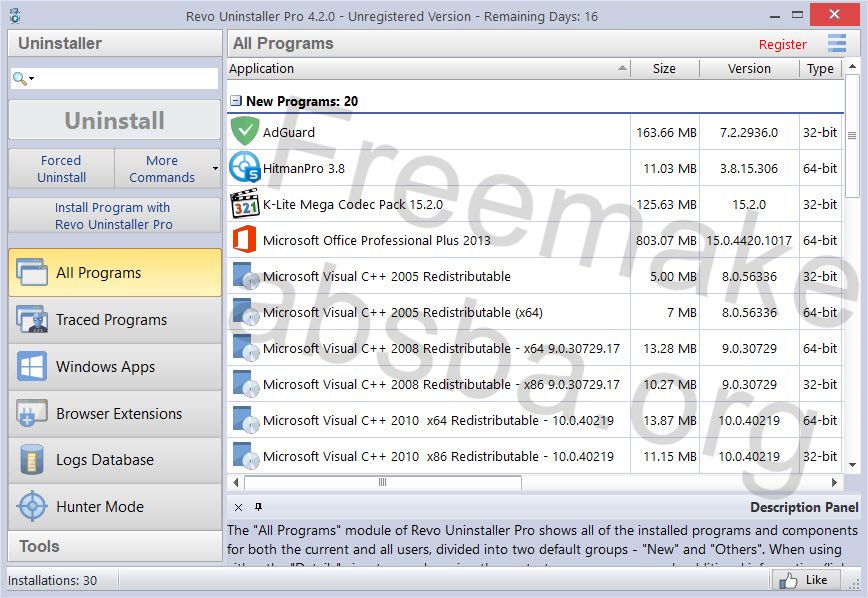Click the horizontal scrollbar left arrow
Screen dimensions: 868x598
point(236,482)
